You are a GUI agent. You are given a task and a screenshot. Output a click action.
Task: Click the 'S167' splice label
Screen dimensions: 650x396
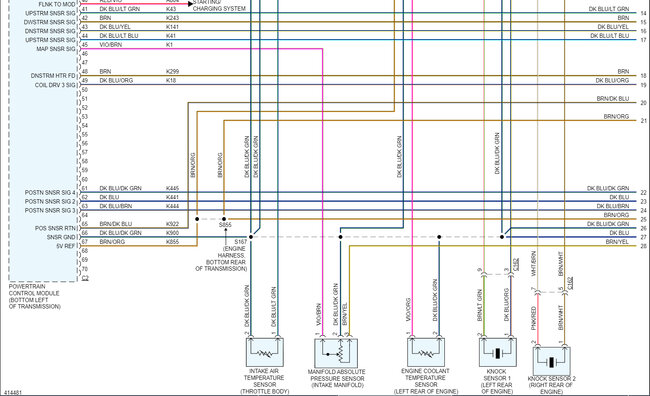click(240, 242)
